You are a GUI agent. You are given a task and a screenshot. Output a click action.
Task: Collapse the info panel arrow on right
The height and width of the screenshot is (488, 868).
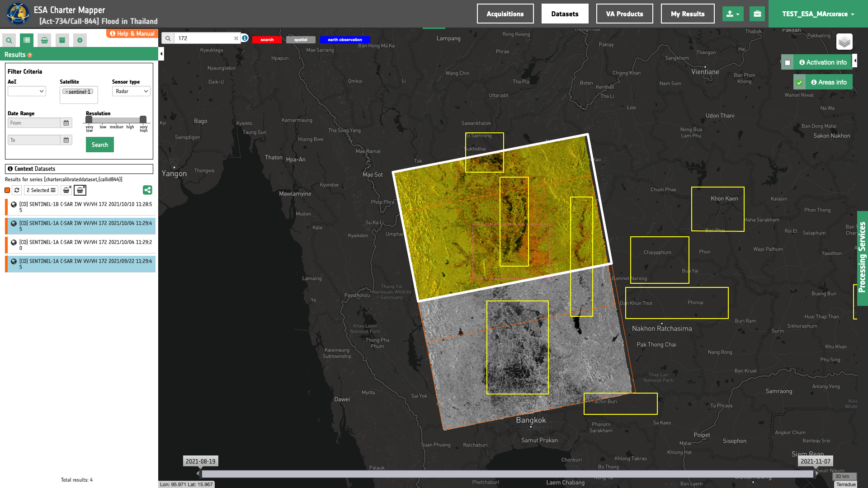click(x=855, y=61)
